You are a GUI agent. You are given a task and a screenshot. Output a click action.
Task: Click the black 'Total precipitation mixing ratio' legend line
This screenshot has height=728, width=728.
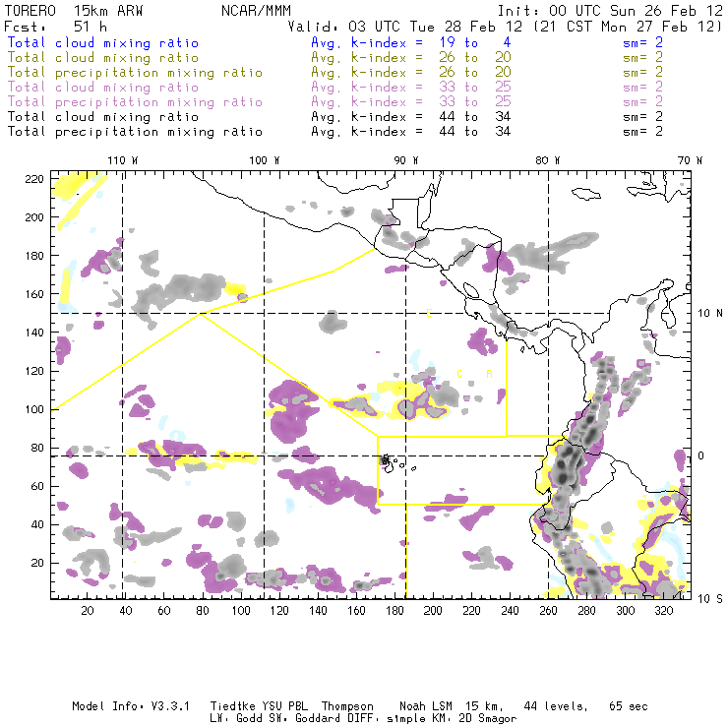click(135, 132)
